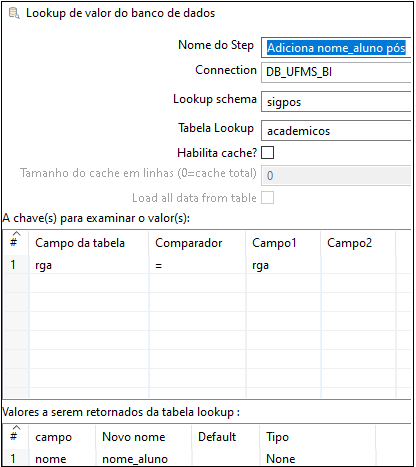Toggle the Load all data from table checkbox
Image resolution: width=416 pixels, height=467 pixels.
pos(267,198)
